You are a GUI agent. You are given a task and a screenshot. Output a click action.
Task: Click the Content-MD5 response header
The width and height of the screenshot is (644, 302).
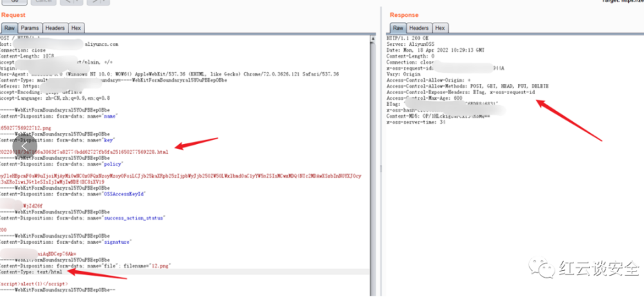point(439,116)
